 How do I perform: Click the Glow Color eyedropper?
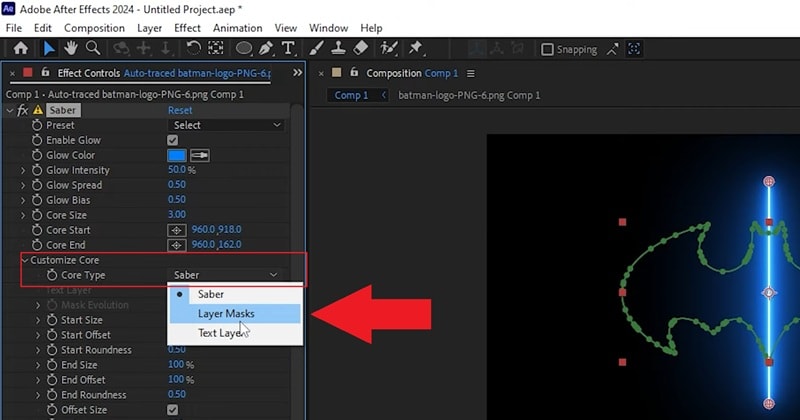pyautogui.click(x=199, y=155)
